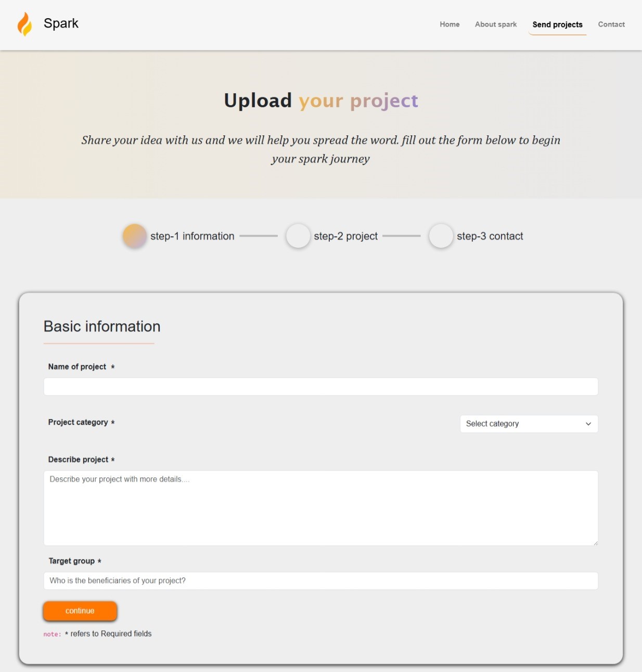This screenshot has width=642, height=672.
Task: Focus the Target group input field
Action: point(320,581)
